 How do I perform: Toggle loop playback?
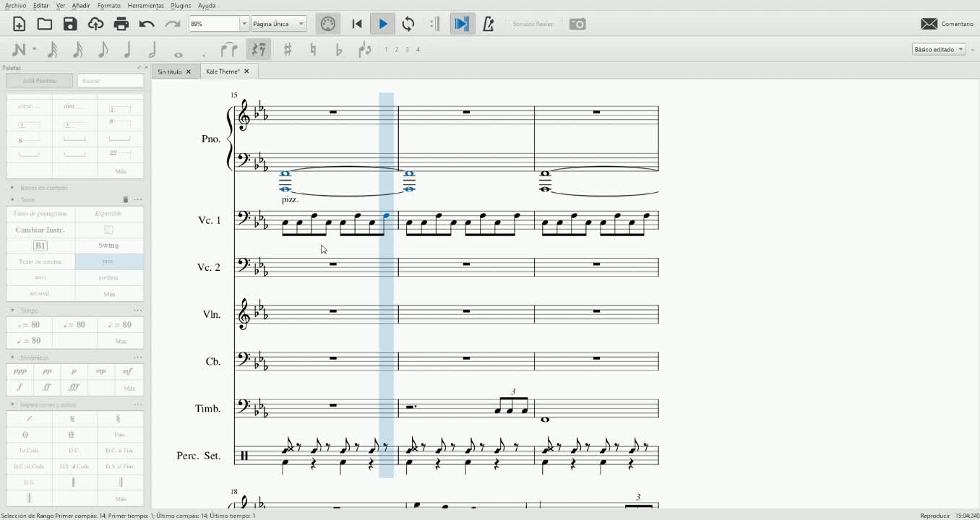(x=408, y=24)
